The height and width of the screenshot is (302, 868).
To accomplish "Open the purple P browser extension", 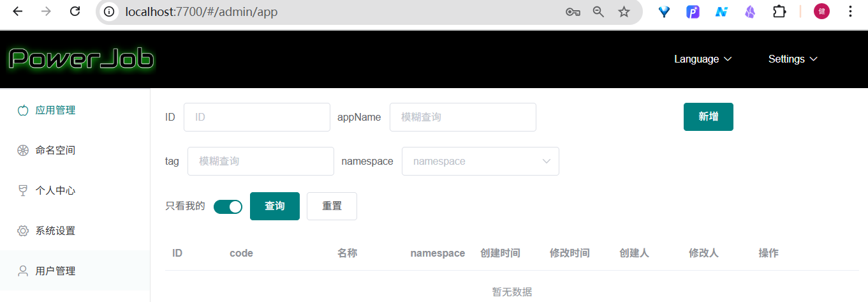I will tap(693, 11).
